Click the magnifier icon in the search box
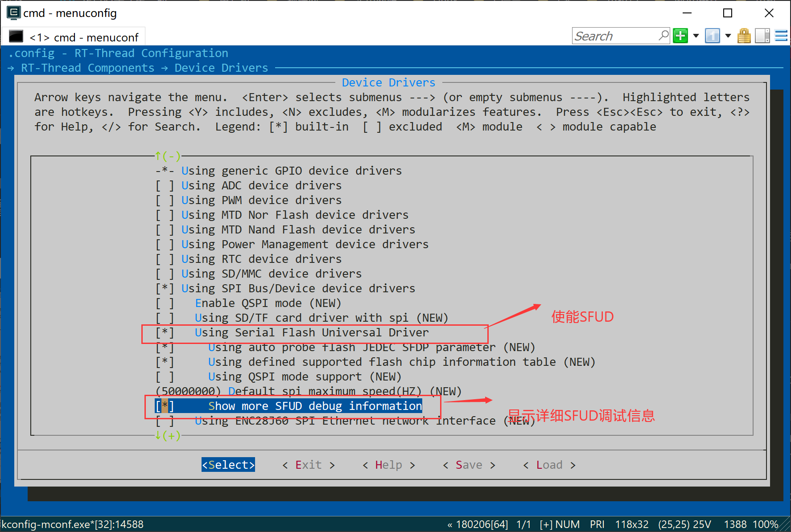 point(664,35)
